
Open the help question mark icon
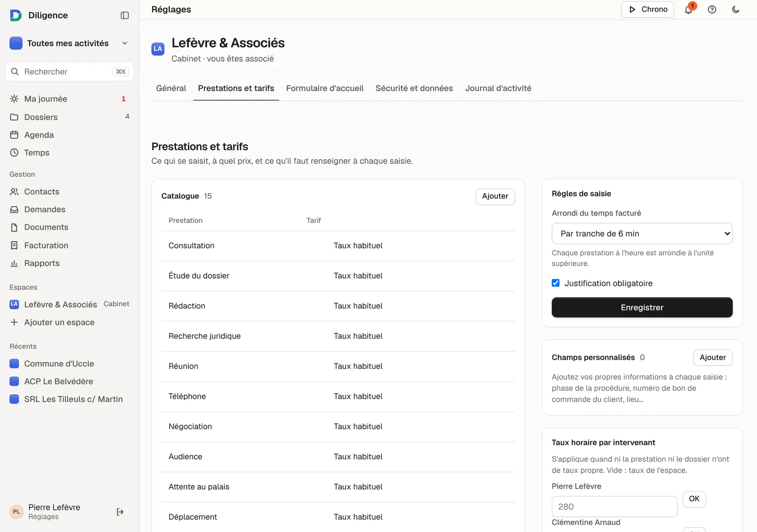[712, 9]
